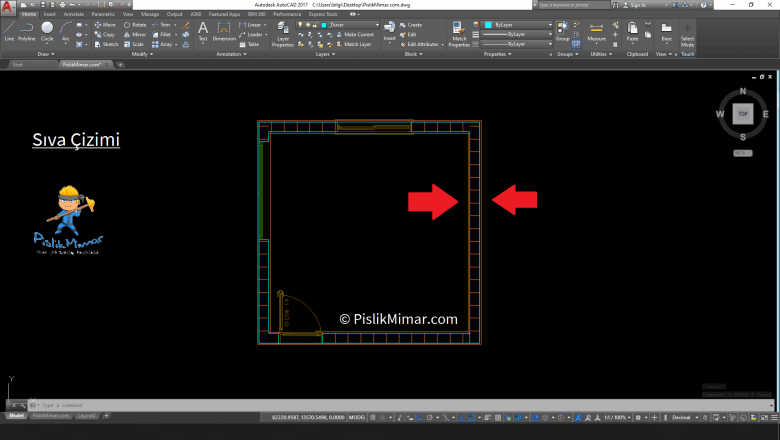780x440 pixels.
Task: Expand the Modify panel flyout
Action: pyautogui.click(x=139, y=54)
